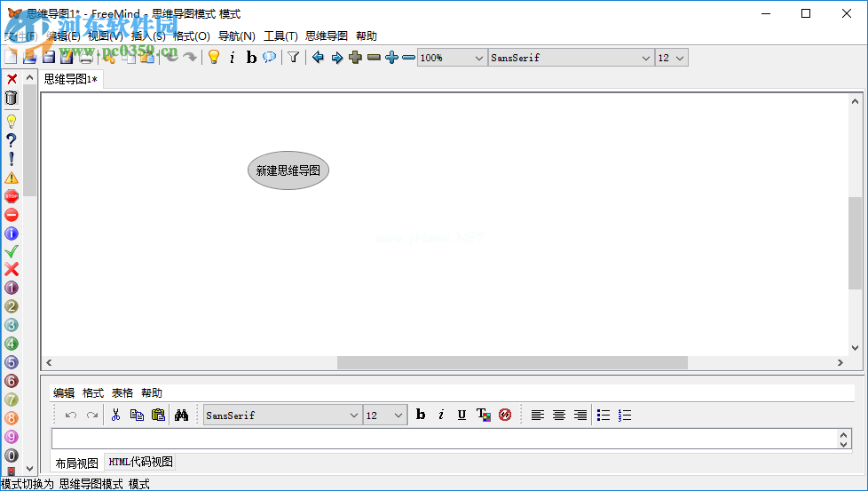
Task: Click the scissors cut icon in note editor
Action: coord(115,415)
